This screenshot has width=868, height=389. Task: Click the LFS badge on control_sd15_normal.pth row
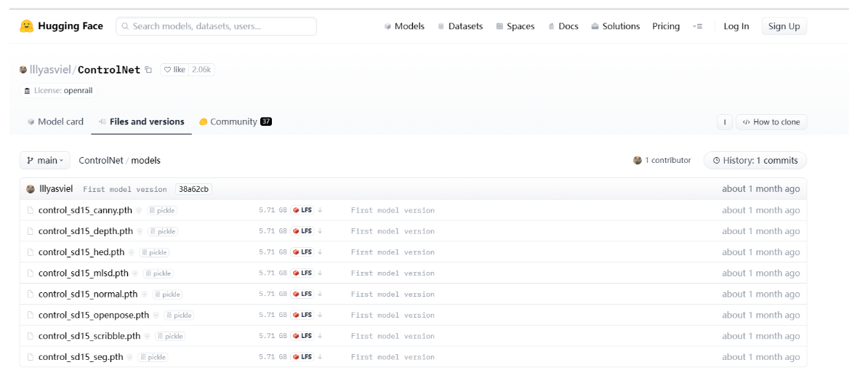pyautogui.click(x=302, y=294)
